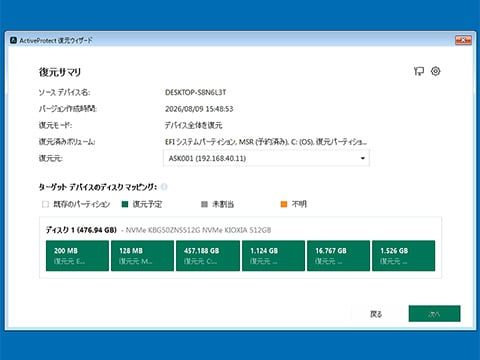Click the 不明 legend label
480x360 pixels.
pyautogui.click(x=299, y=204)
